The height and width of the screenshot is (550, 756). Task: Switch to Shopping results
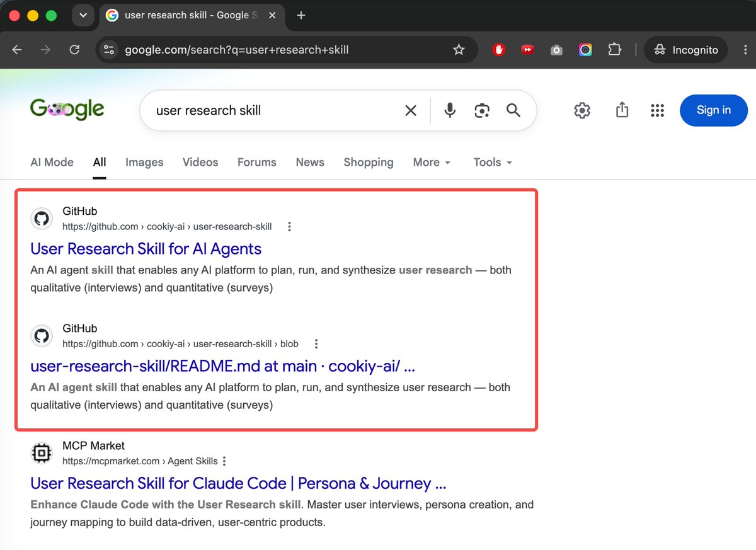coord(369,162)
